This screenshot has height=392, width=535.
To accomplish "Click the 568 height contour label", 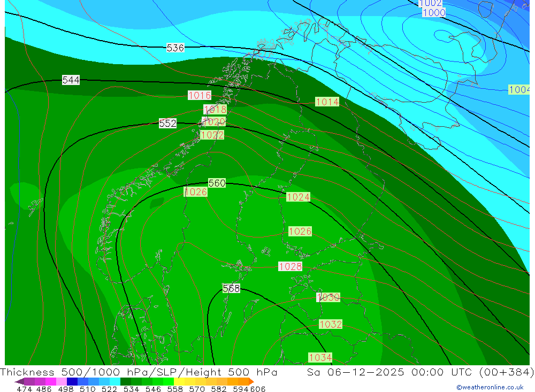I will pos(231,289).
